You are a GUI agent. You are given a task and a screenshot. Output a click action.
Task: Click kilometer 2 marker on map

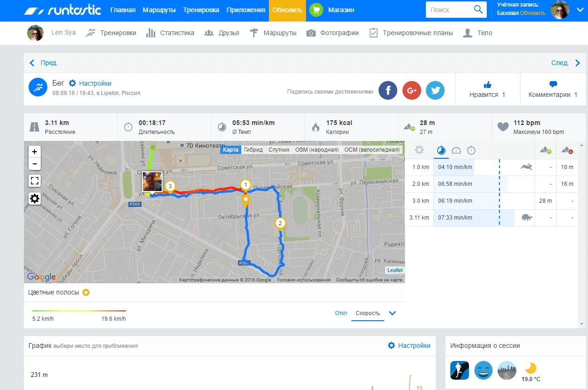(280, 223)
